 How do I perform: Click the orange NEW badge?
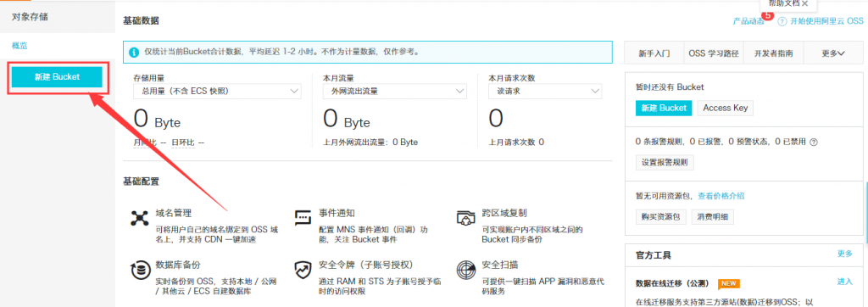729,284
